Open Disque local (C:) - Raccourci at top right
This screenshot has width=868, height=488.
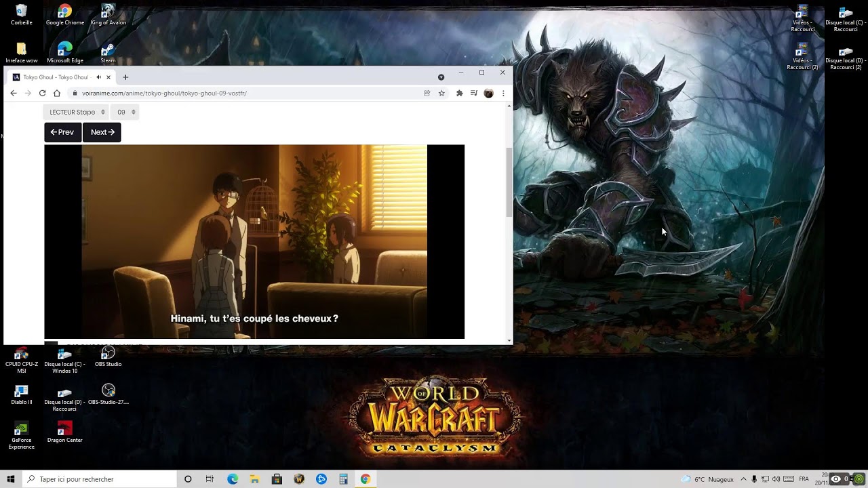tap(846, 18)
